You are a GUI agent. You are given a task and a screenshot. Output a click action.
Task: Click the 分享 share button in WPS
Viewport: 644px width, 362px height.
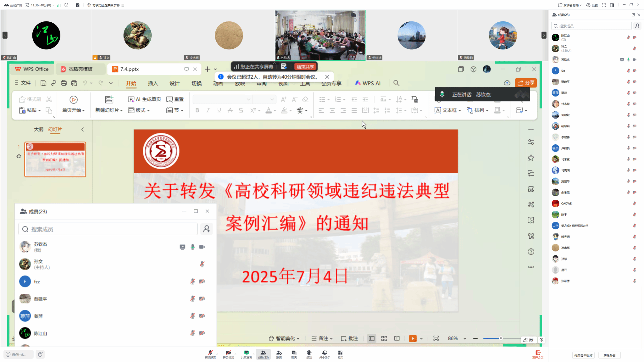click(526, 83)
